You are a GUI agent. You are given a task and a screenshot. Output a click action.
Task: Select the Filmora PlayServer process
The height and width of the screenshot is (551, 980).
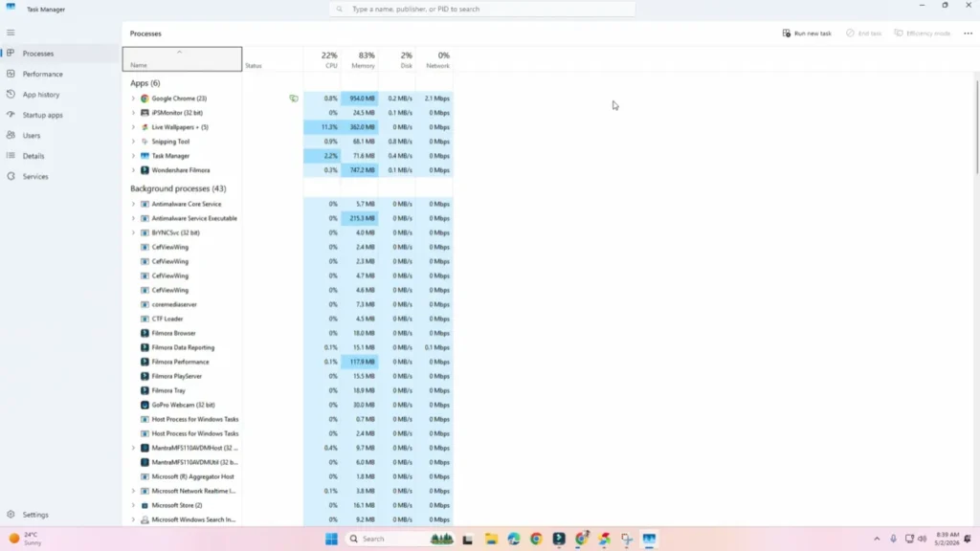[288, 376]
